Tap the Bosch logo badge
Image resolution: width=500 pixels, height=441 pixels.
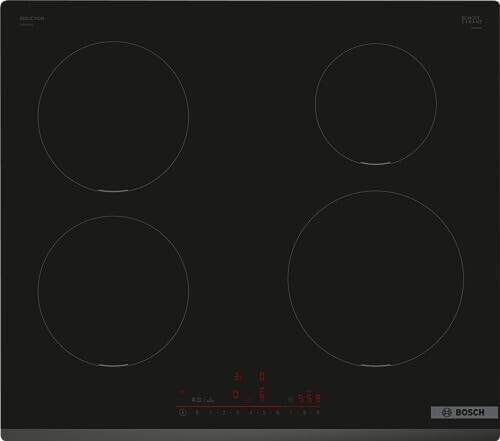[x=464, y=412]
